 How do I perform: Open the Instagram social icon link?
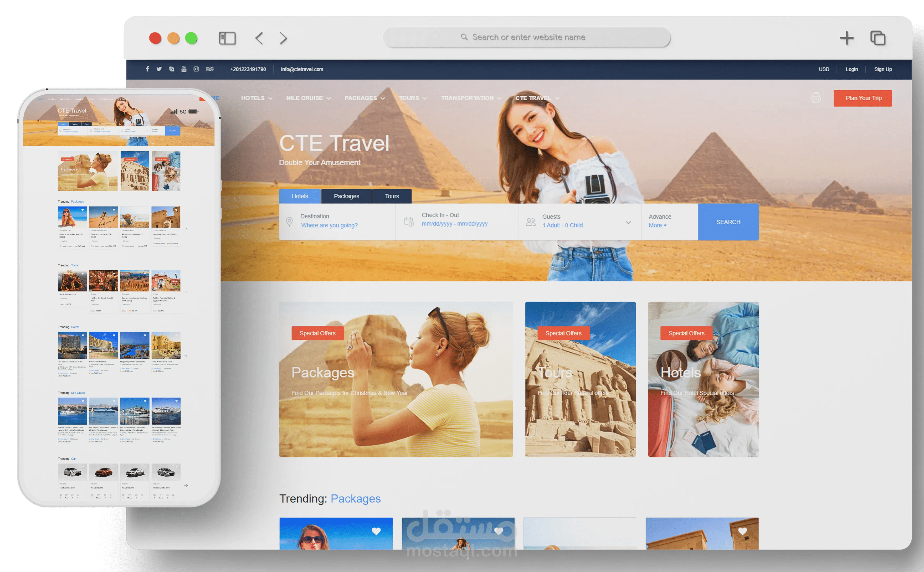pyautogui.click(x=196, y=69)
